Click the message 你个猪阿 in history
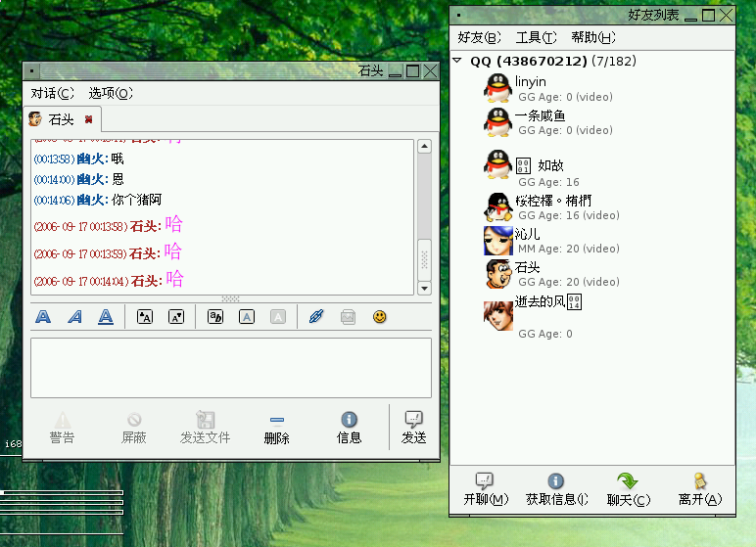This screenshot has height=547, width=756. 137,200
